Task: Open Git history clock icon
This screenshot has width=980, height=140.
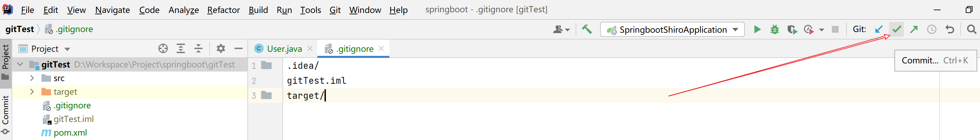Action: click(931, 29)
